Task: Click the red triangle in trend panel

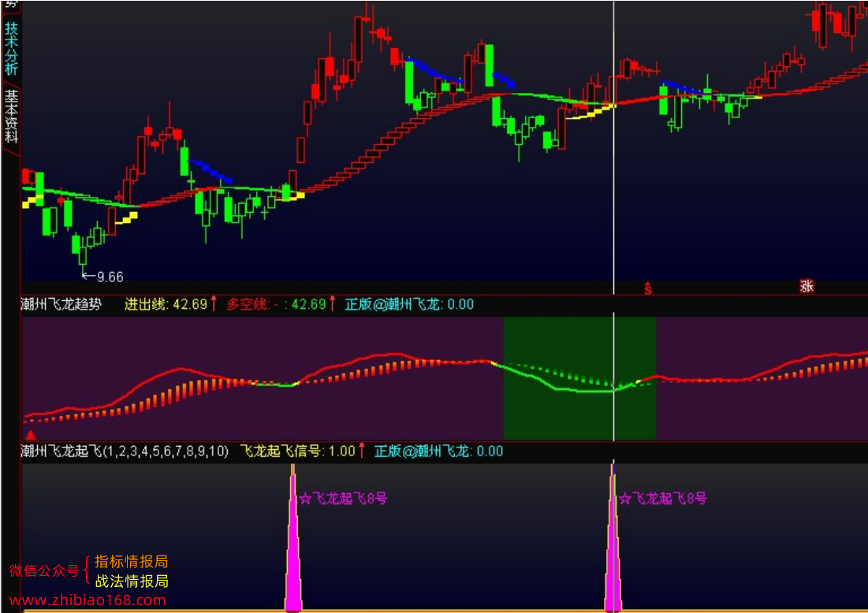Action: click(31, 435)
